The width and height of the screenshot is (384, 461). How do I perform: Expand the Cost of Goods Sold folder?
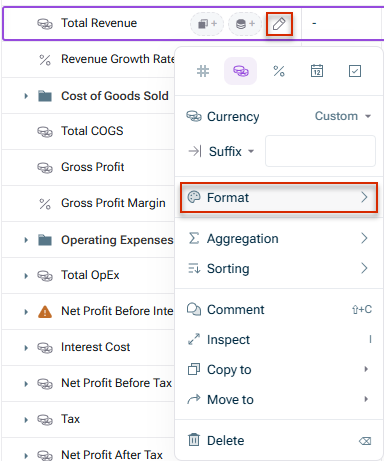[26, 96]
